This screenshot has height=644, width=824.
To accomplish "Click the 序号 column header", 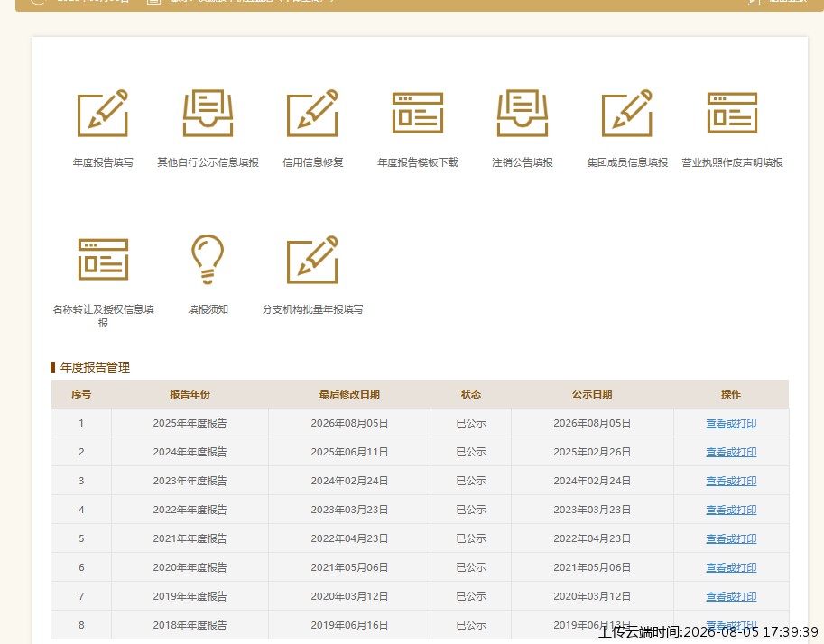I will 81,394.
